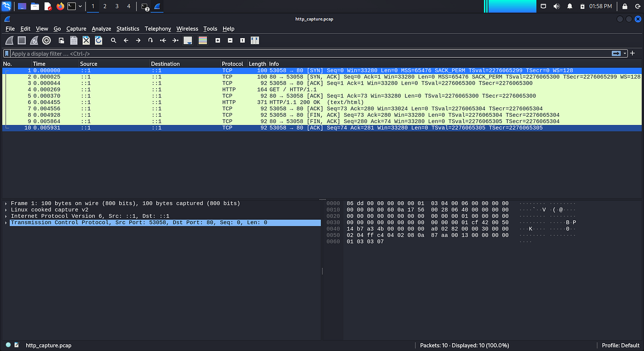
Task: Start capture with the shark fin icon
Action: click(x=9, y=40)
